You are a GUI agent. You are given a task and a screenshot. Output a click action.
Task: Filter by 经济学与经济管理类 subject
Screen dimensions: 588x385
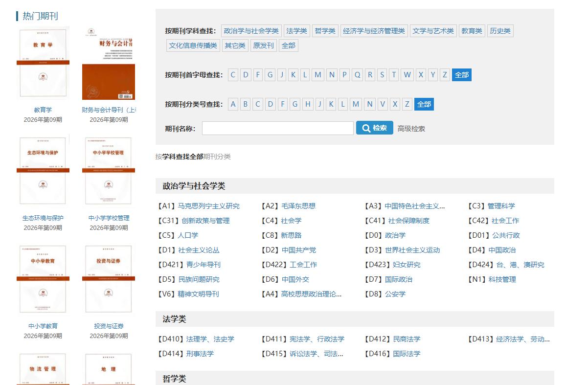[x=374, y=31]
